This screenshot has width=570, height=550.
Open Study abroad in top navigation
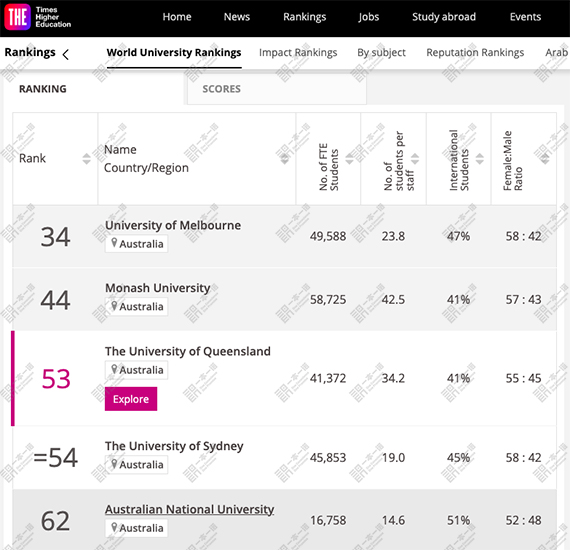[444, 17]
